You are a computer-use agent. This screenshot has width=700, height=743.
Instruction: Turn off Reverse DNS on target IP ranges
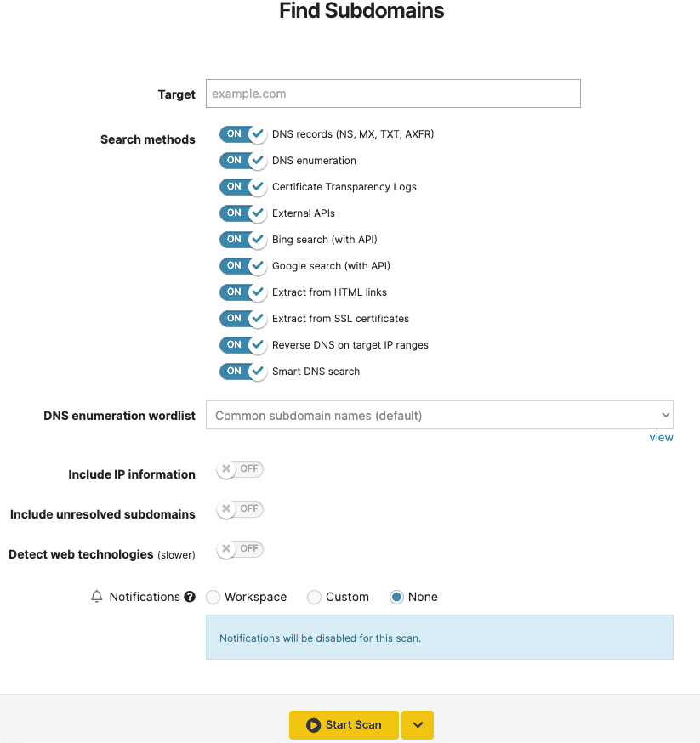click(243, 345)
